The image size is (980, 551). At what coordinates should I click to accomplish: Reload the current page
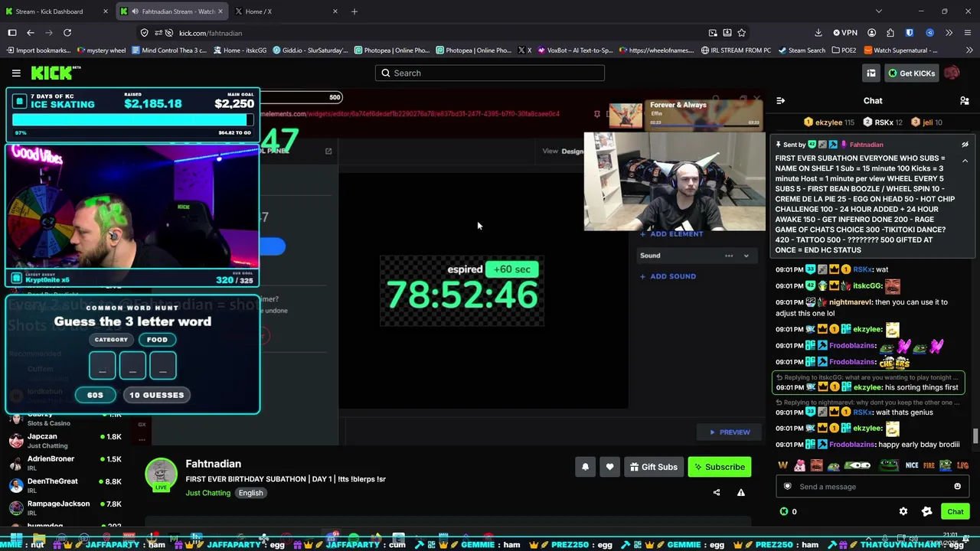[67, 33]
